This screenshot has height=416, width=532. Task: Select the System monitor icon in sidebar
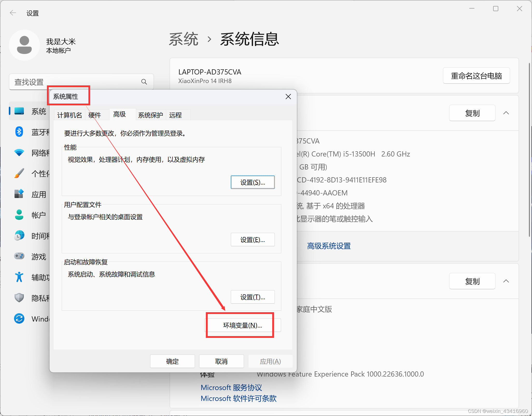[19, 111]
